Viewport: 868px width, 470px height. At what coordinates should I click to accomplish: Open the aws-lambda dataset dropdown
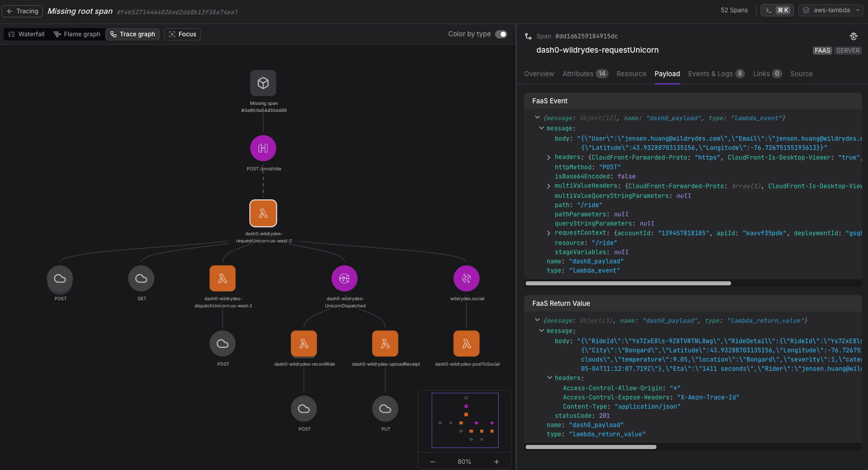point(830,10)
